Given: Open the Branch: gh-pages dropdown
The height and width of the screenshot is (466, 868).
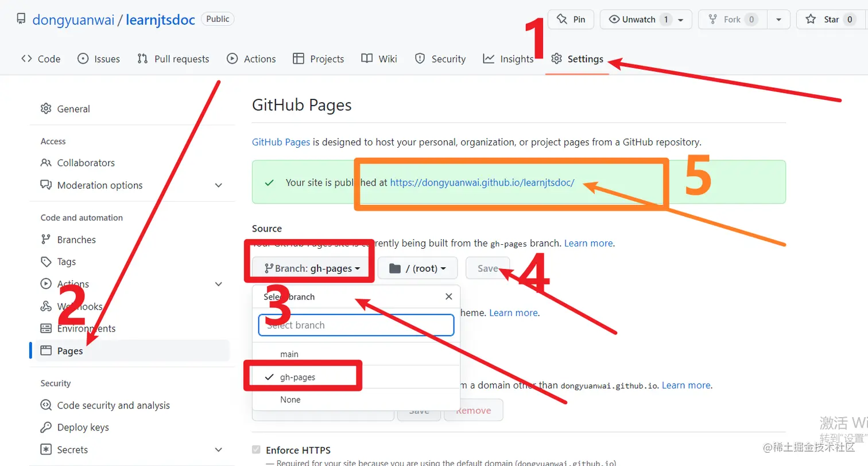Looking at the screenshot, I should (x=312, y=268).
